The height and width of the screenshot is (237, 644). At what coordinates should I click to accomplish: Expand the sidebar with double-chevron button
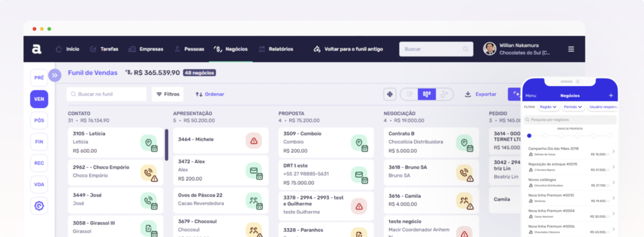55,75
